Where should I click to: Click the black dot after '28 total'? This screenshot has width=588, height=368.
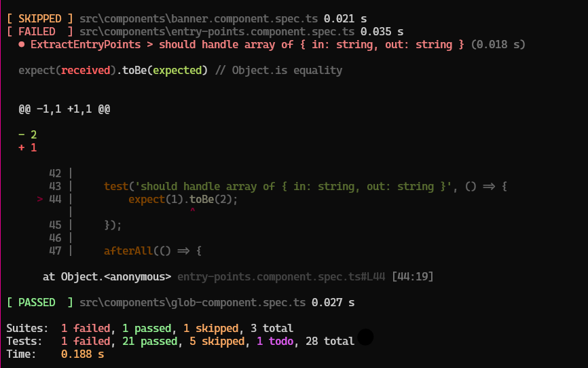point(365,337)
